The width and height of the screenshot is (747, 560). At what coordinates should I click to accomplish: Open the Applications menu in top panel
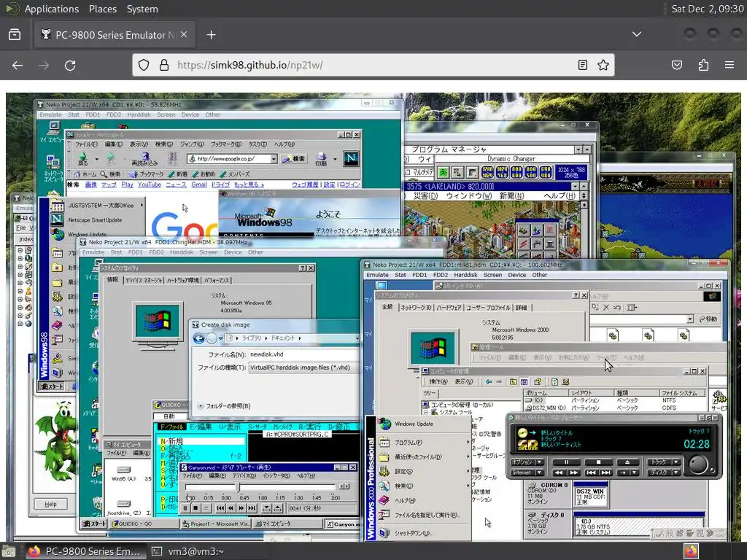52,9
